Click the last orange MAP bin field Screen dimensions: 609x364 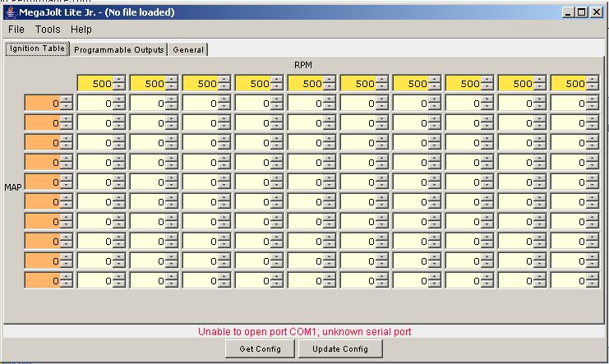pyautogui.click(x=43, y=281)
